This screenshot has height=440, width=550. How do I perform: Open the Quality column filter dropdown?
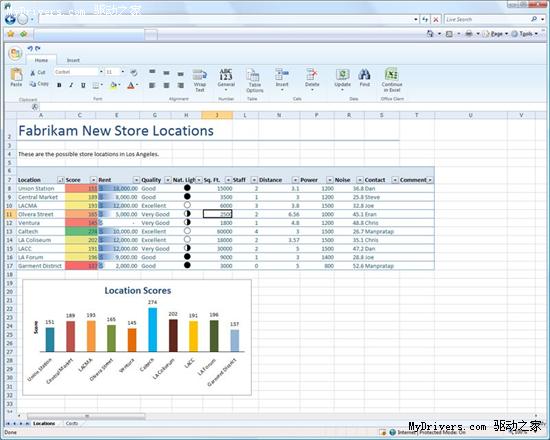[x=168, y=180]
